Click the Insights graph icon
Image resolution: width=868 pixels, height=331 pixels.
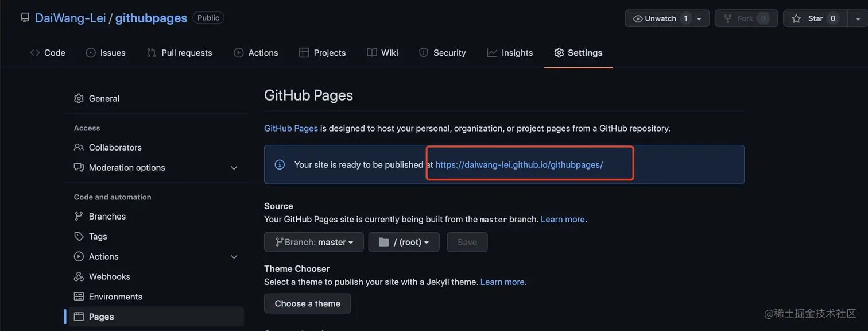click(492, 53)
